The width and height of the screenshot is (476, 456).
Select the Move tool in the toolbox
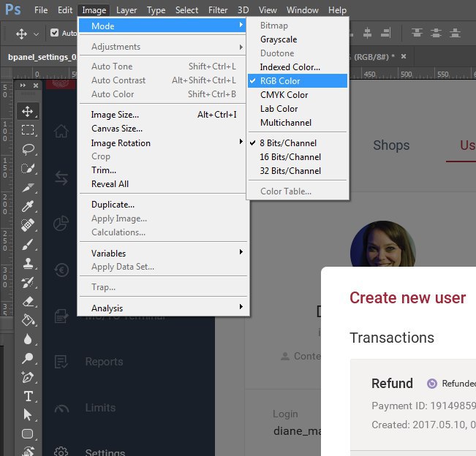(27, 111)
